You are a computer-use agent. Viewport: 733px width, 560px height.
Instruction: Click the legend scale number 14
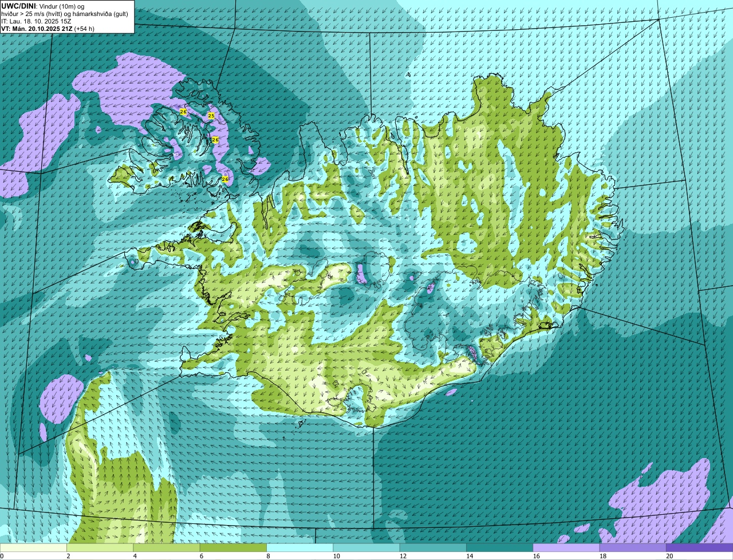[470, 556]
